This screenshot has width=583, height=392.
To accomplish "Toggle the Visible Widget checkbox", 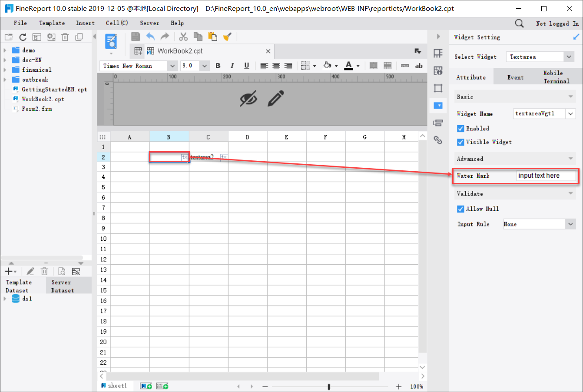I will coord(460,142).
